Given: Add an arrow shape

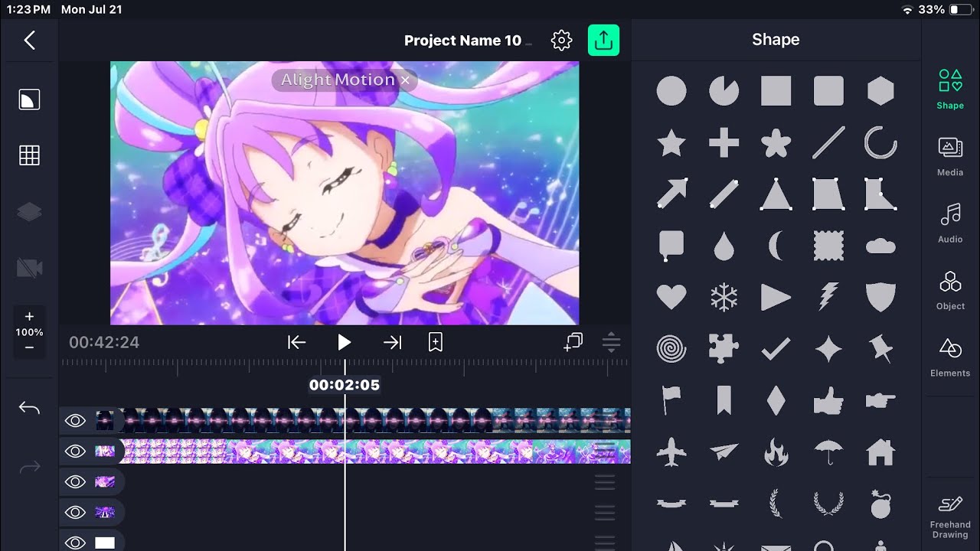Looking at the screenshot, I should pyautogui.click(x=671, y=194).
